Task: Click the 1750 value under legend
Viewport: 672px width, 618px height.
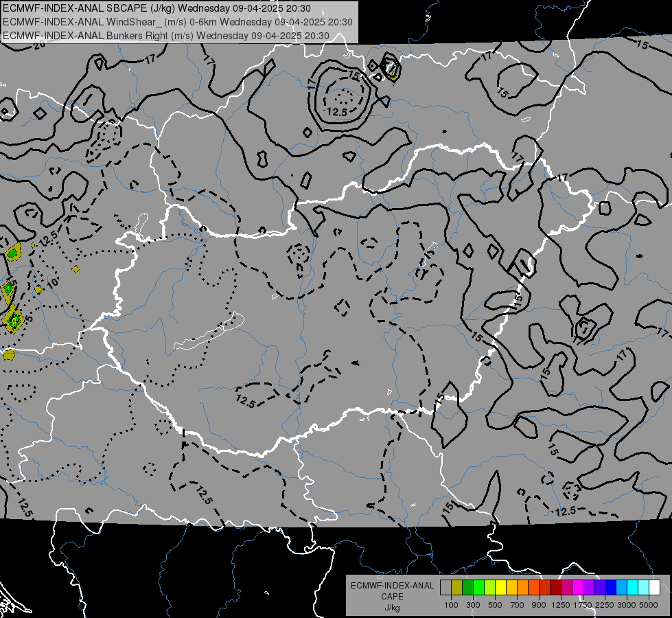Action: (x=583, y=605)
